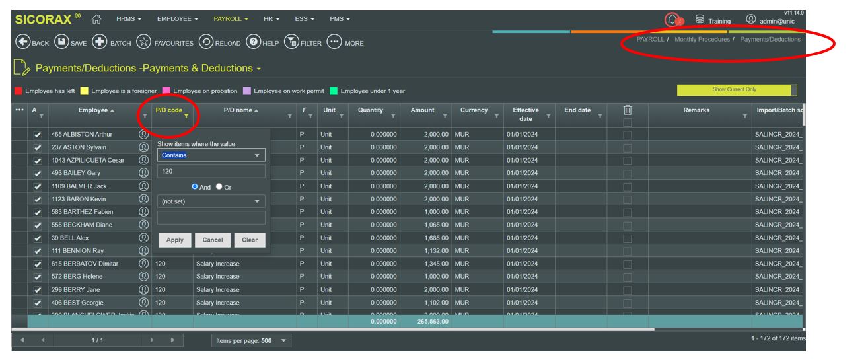Toggle checkbox for 465 ALBISTON Arthur
The width and height of the screenshot is (868, 364).
pyautogui.click(x=38, y=134)
